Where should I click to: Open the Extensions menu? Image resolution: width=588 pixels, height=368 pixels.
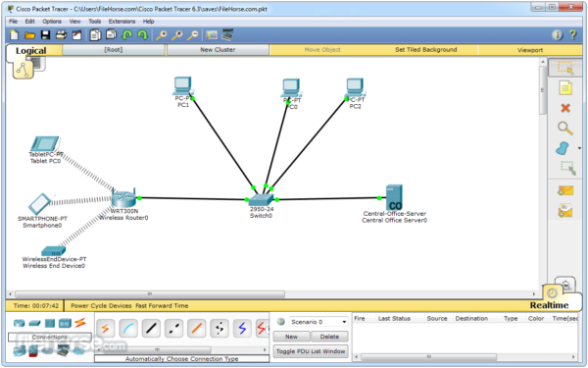tap(122, 22)
